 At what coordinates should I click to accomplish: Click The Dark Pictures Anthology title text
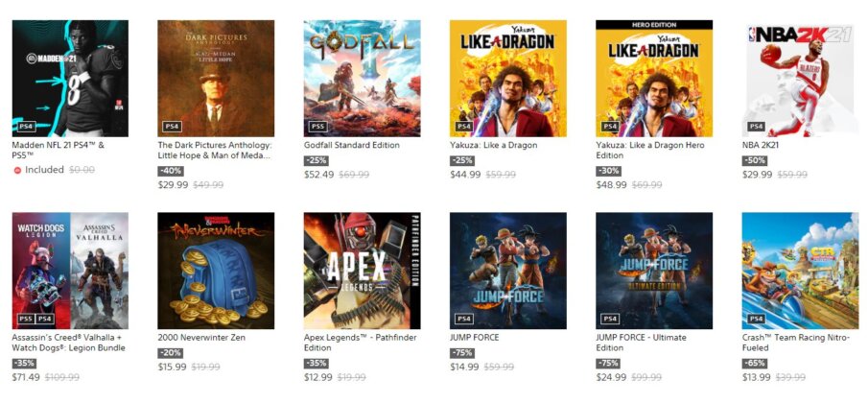[x=215, y=151]
